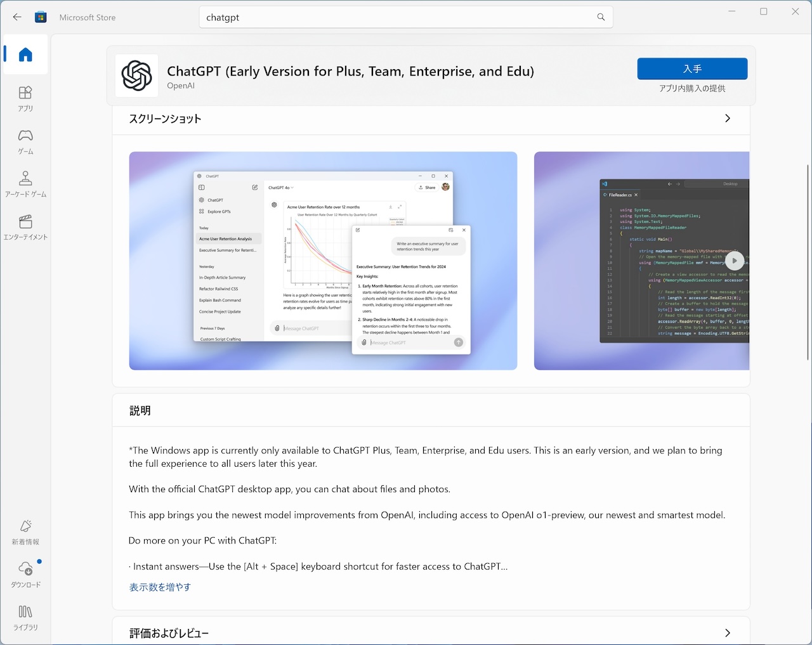Expand the 評価およびレビュー section chevron
Screen dimensions: 812x645
(x=728, y=633)
